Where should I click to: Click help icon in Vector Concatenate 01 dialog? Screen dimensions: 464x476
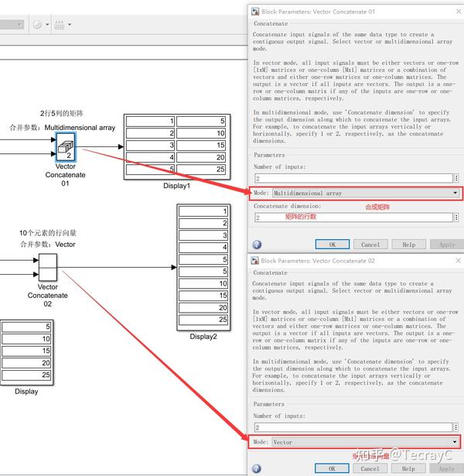coord(257,245)
